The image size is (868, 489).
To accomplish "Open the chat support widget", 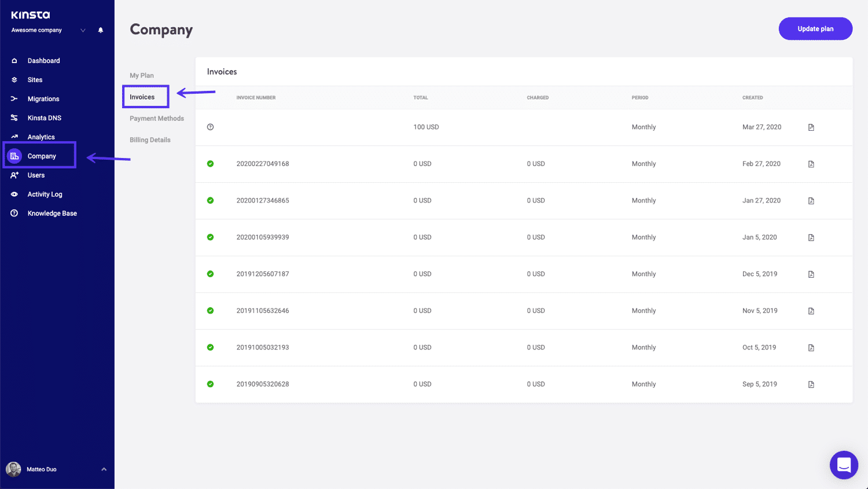I will [x=844, y=465].
